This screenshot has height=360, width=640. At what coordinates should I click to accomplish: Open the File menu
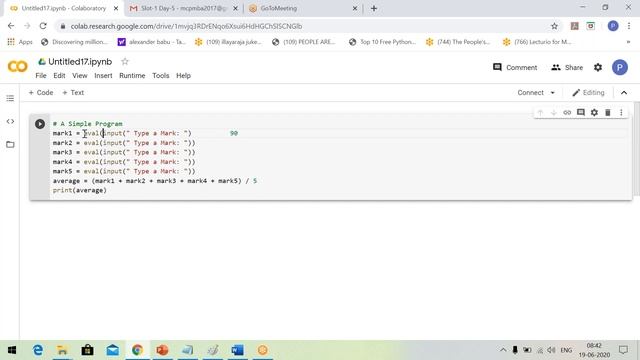click(41, 76)
